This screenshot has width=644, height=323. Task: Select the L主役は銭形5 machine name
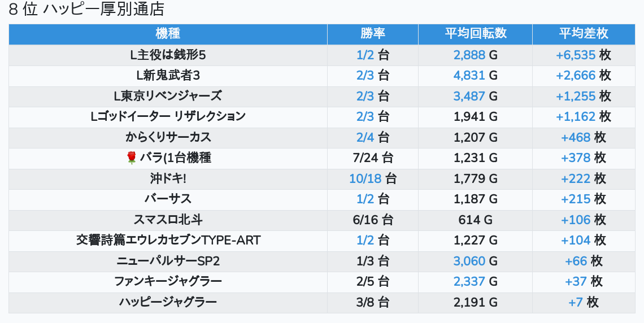coord(168,55)
